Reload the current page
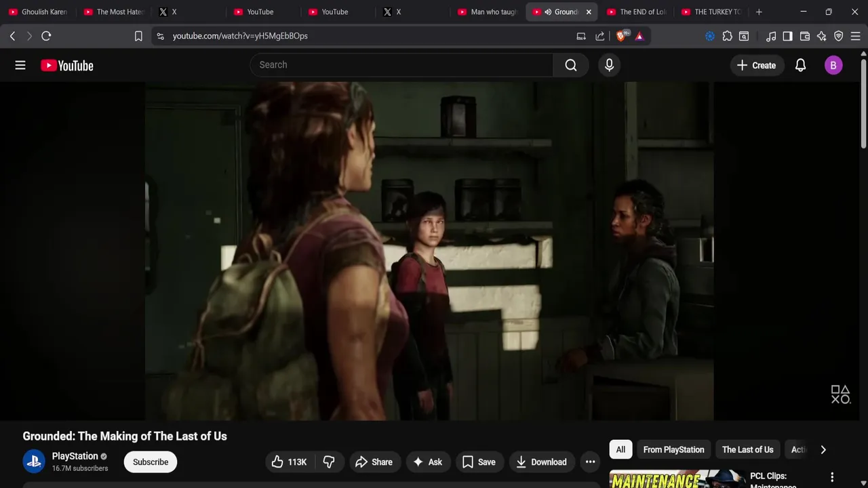 coord(46,36)
